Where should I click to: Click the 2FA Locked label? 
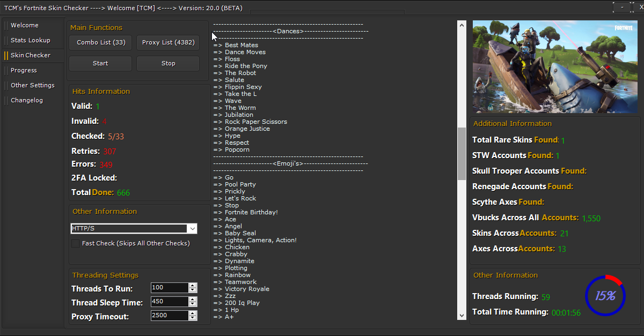pos(94,178)
